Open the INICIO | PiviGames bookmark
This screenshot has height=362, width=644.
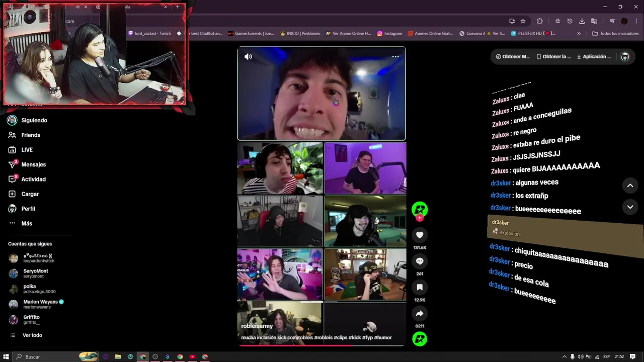click(299, 34)
